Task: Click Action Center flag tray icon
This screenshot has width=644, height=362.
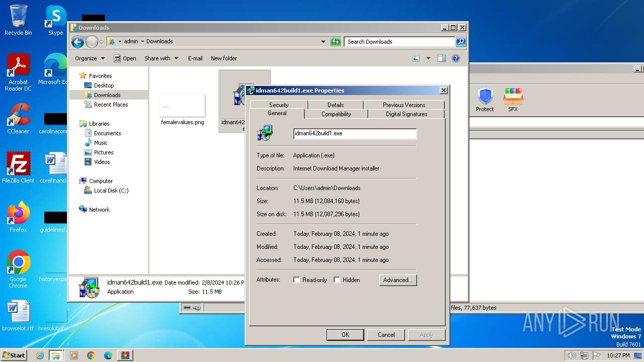Action: tap(597, 355)
